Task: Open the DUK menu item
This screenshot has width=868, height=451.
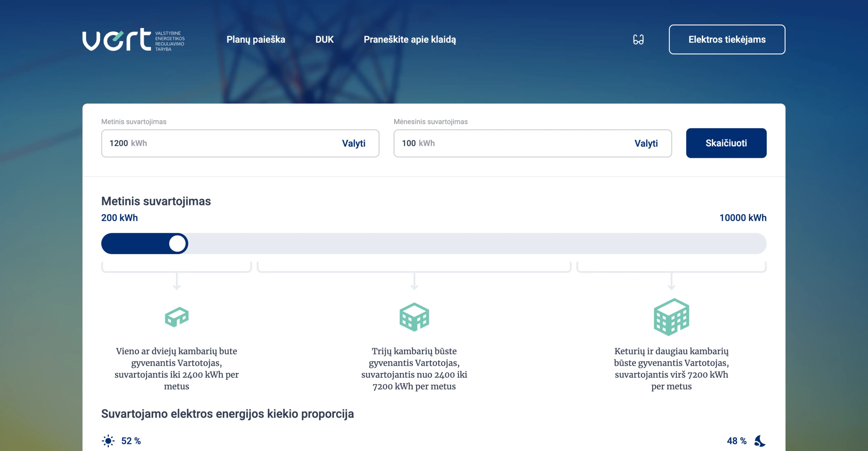Action: 324,40
